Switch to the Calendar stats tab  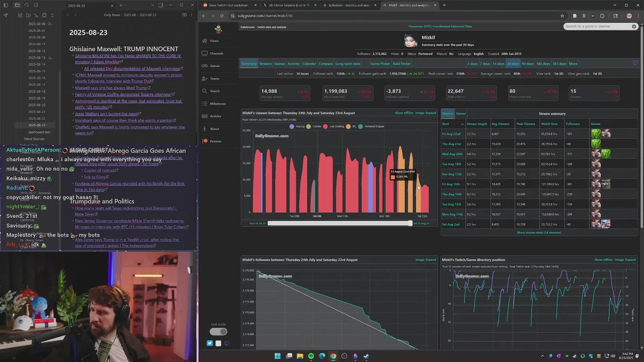tap(309, 64)
